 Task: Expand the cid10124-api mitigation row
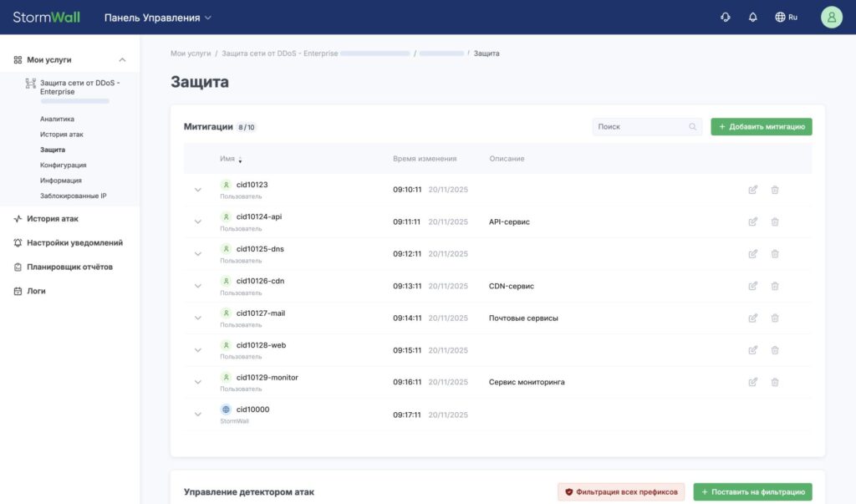pos(197,221)
